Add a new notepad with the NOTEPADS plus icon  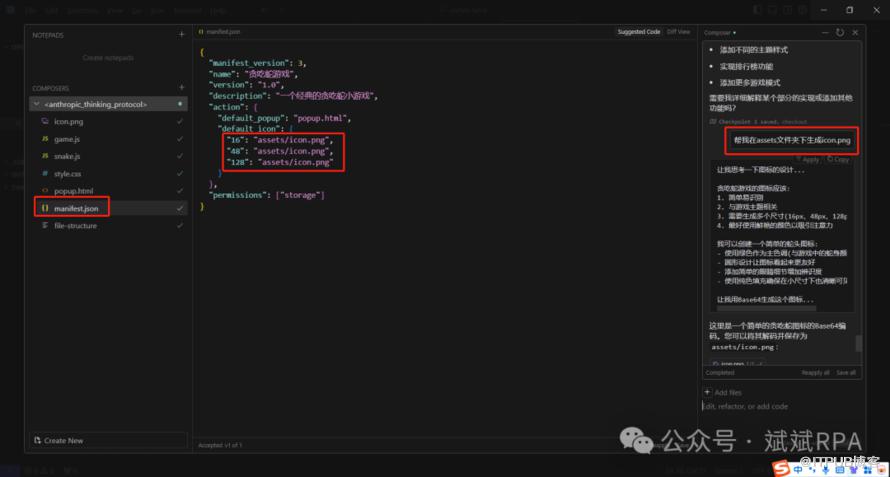coord(182,35)
